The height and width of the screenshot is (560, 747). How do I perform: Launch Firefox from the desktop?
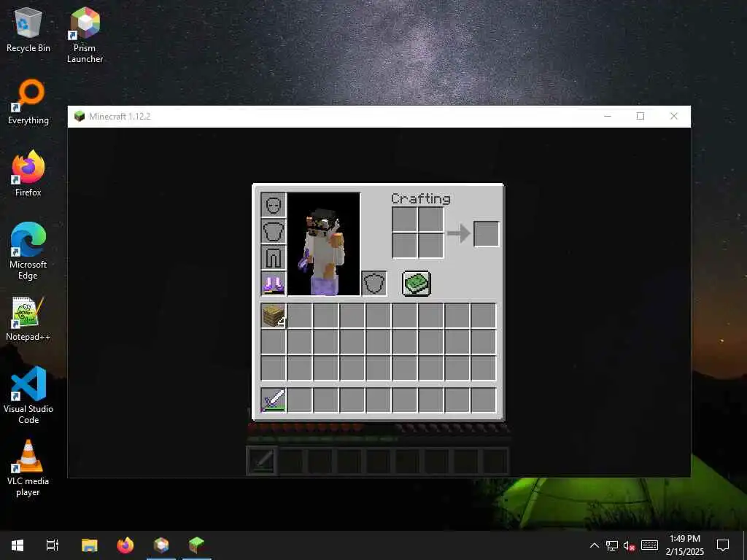coord(28,174)
